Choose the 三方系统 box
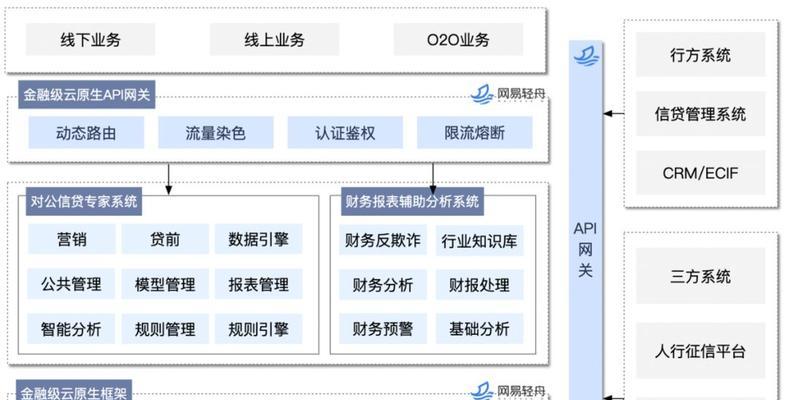The width and height of the screenshot is (789, 400). 700,276
